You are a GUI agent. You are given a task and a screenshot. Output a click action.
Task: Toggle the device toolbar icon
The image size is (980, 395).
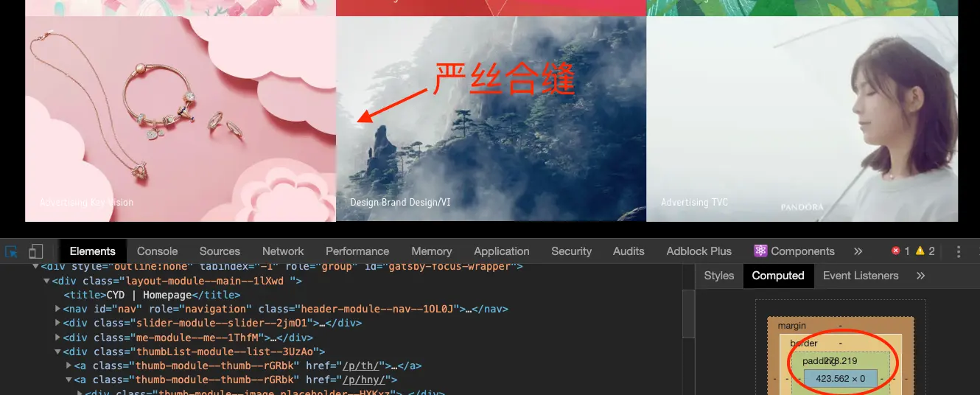[x=36, y=251]
